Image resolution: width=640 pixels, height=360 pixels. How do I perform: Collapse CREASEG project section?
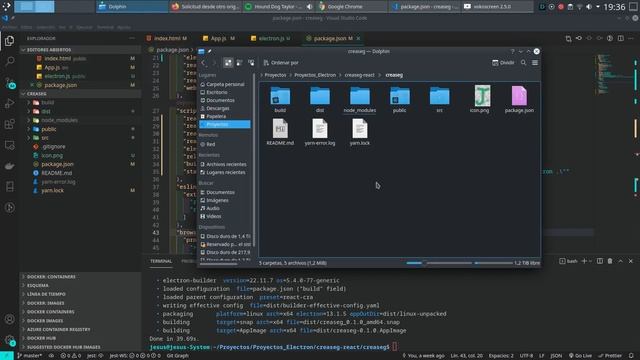coord(80,94)
